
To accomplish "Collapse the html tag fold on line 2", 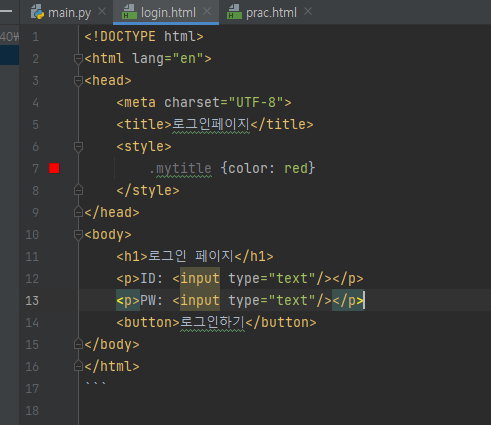I will coord(78,59).
